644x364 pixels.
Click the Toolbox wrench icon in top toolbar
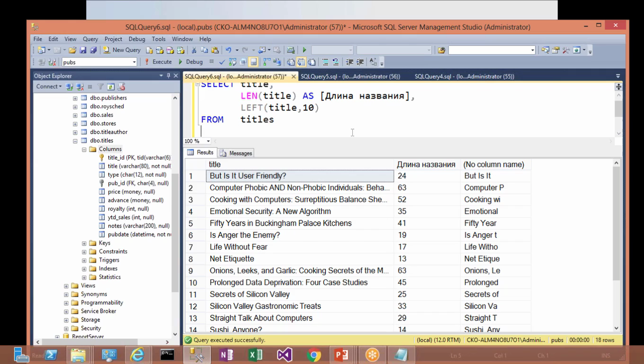pos(566,50)
